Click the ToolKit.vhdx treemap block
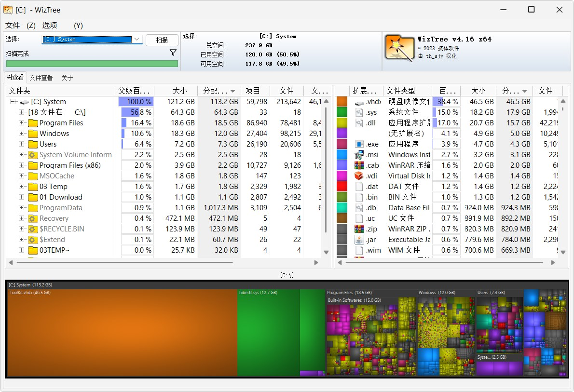The height and width of the screenshot is (392, 574). pos(121,333)
